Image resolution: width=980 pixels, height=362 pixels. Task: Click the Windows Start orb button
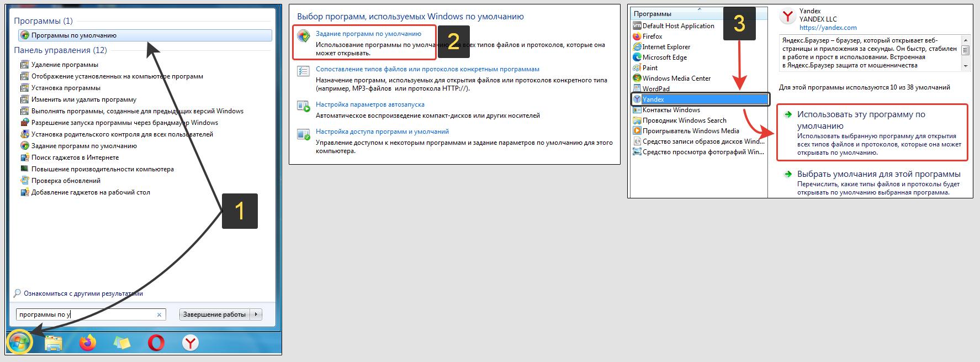[x=19, y=343]
